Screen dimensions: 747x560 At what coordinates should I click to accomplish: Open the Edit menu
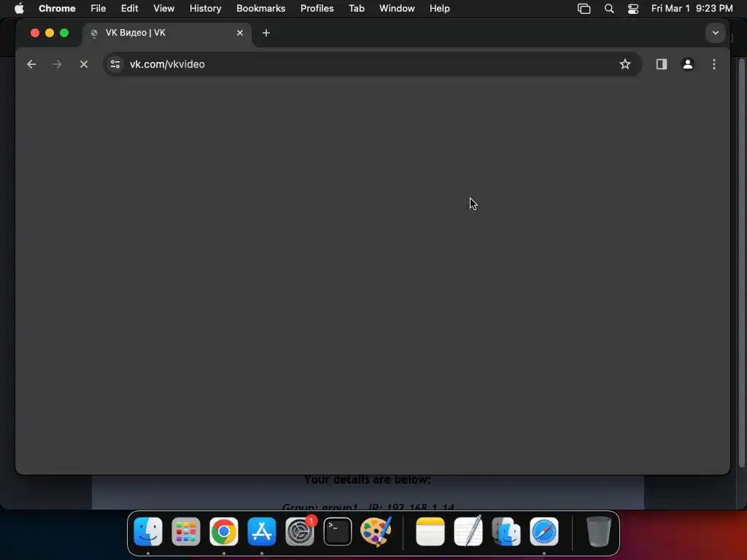[x=130, y=9]
